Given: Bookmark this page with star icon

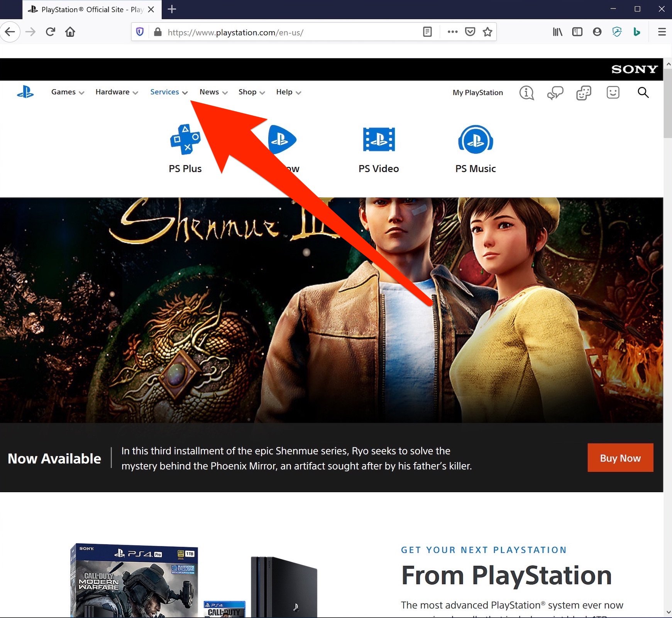Looking at the screenshot, I should click(487, 32).
